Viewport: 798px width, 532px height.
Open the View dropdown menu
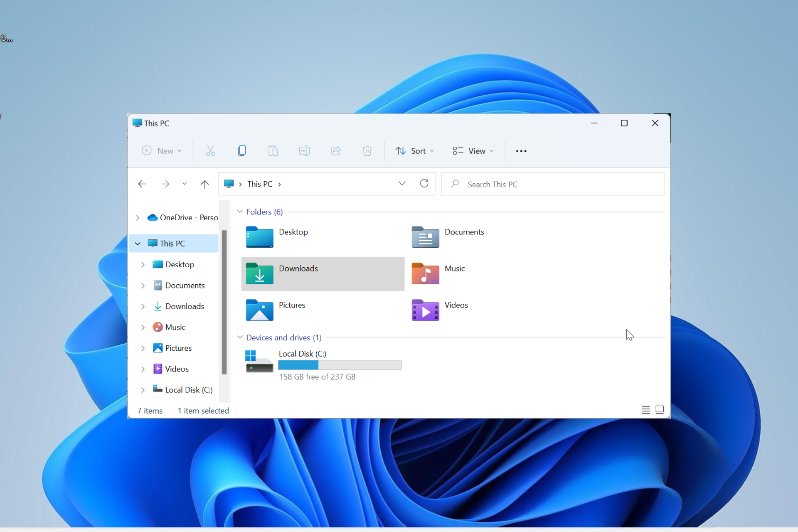coord(473,150)
